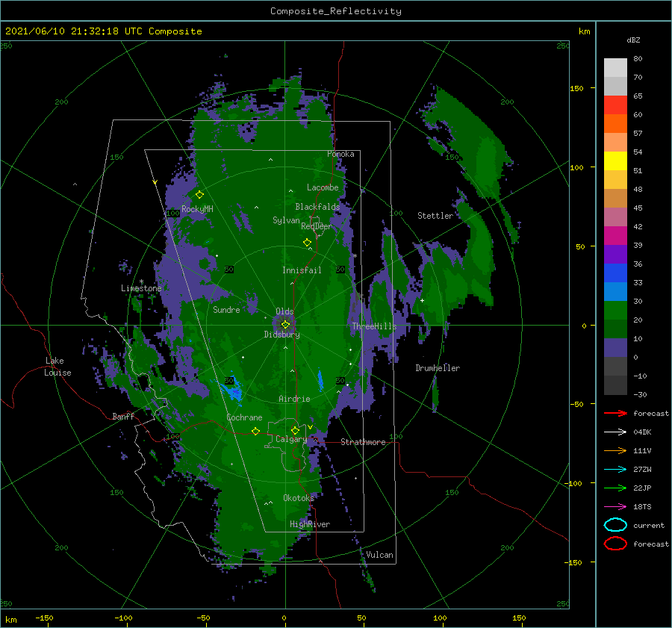Click the orange 111V arrow icon
Image resolution: width=672 pixels, height=628 pixels.
615,450
